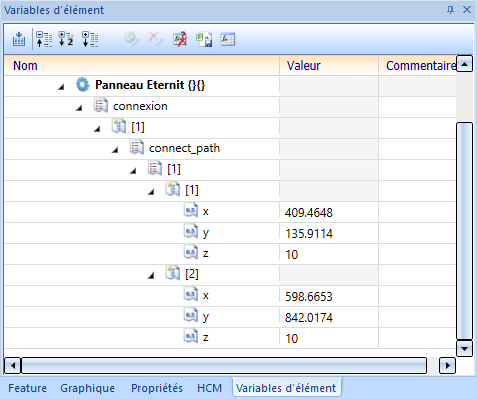
Task: Click the horizontal scrollbar right arrow
Action: [x=448, y=366]
